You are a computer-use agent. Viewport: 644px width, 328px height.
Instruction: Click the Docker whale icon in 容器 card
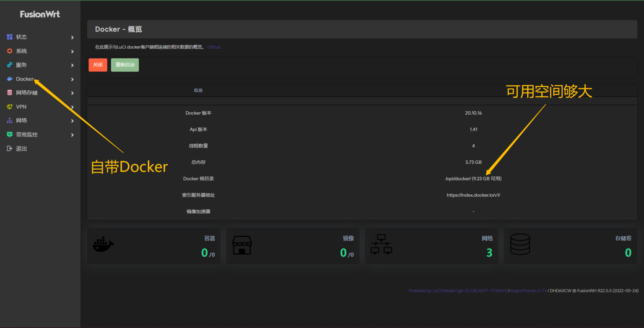coord(103,244)
